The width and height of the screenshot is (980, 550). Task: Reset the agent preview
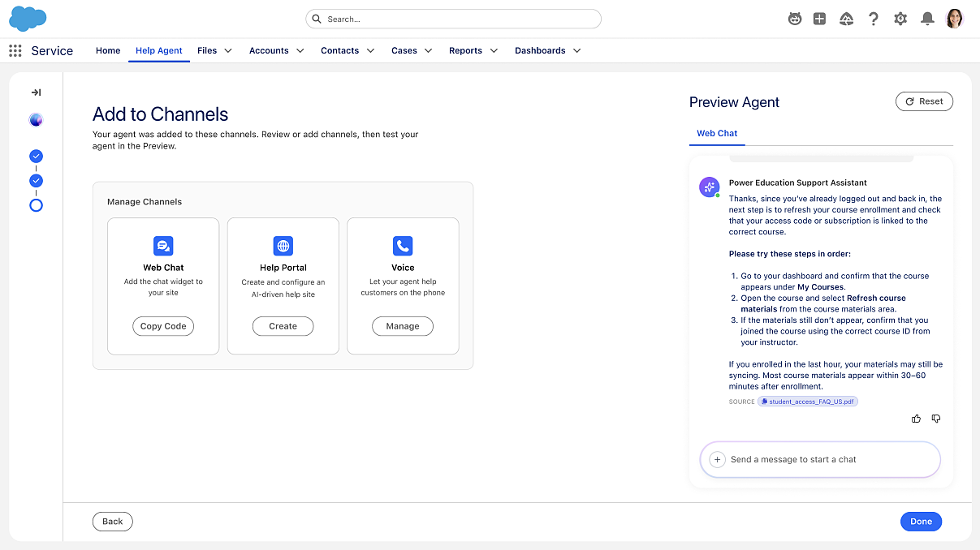coord(924,101)
